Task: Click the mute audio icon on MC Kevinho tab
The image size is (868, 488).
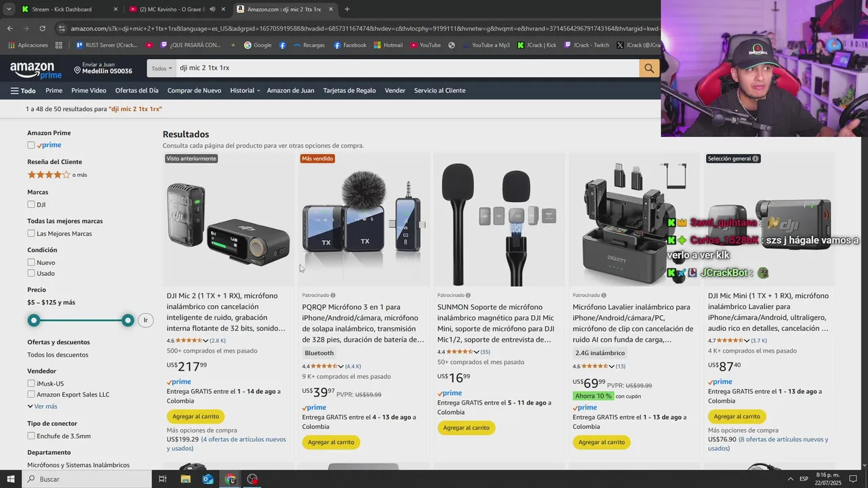Action: pos(213,9)
